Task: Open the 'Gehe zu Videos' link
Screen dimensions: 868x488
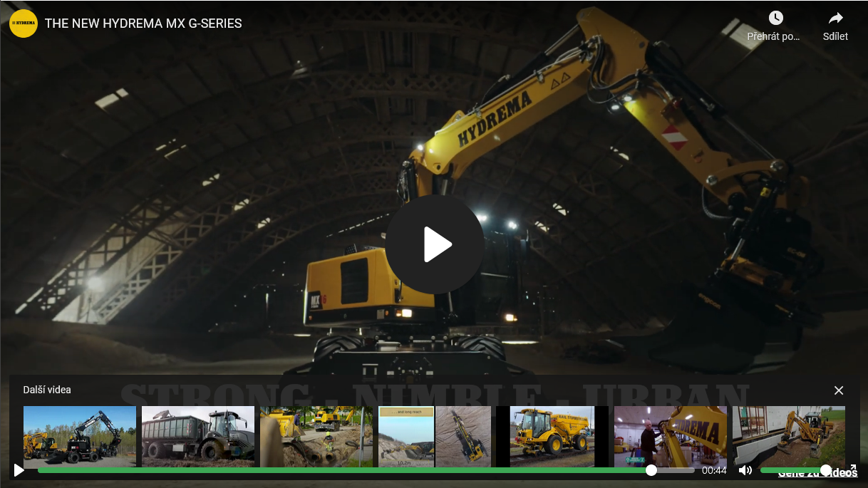Action: point(817,473)
